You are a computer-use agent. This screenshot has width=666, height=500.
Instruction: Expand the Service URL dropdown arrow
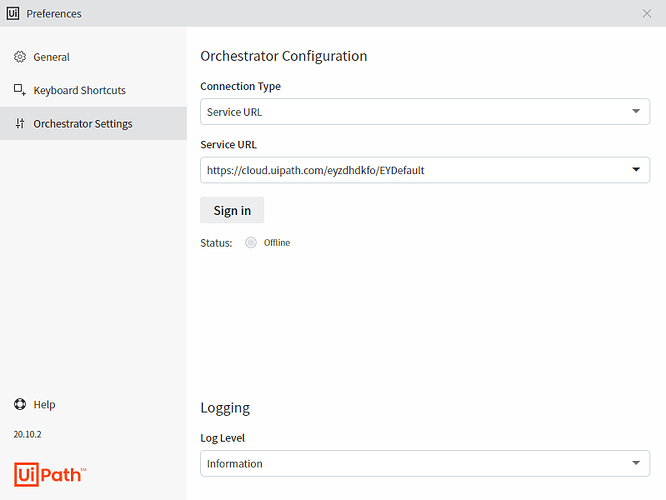(636, 169)
